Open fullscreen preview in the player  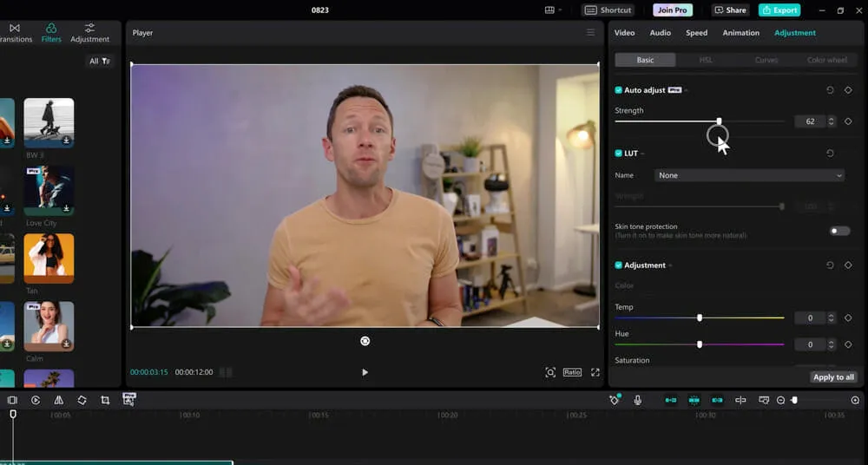595,372
